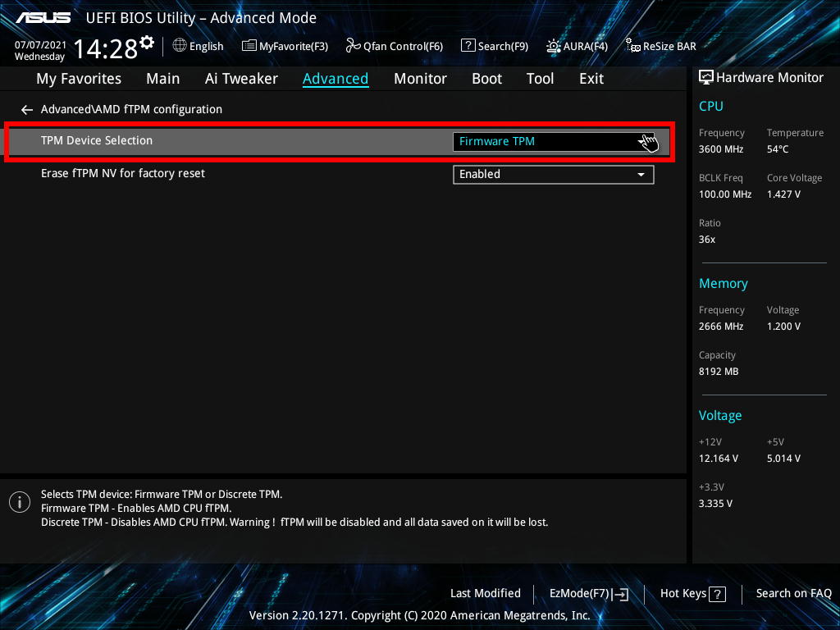Open the Boot tab

click(486, 79)
